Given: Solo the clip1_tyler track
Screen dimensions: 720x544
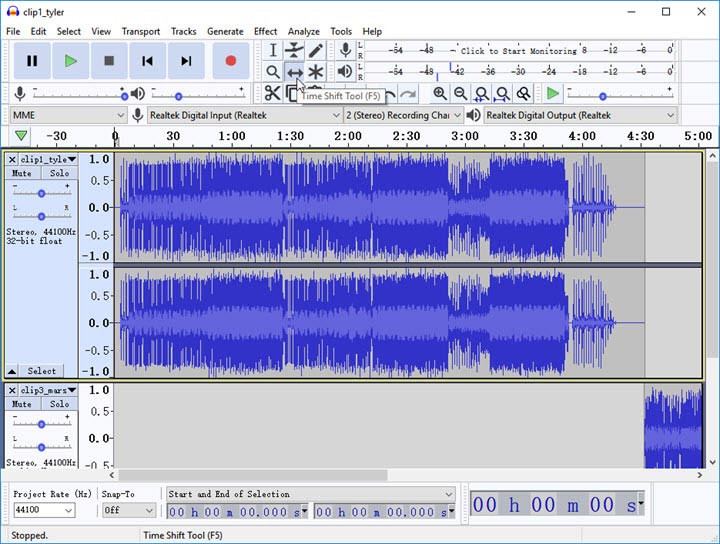Looking at the screenshot, I should pos(59,174).
